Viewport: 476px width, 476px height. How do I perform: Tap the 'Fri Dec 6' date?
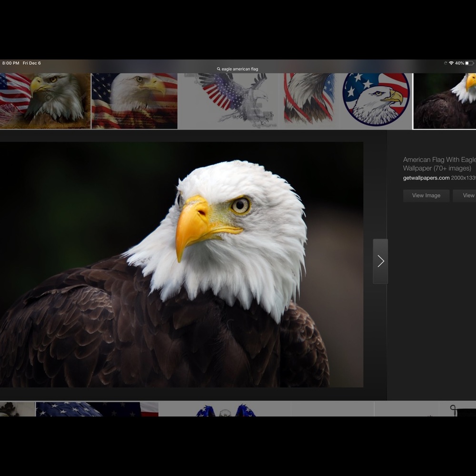point(32,63)
